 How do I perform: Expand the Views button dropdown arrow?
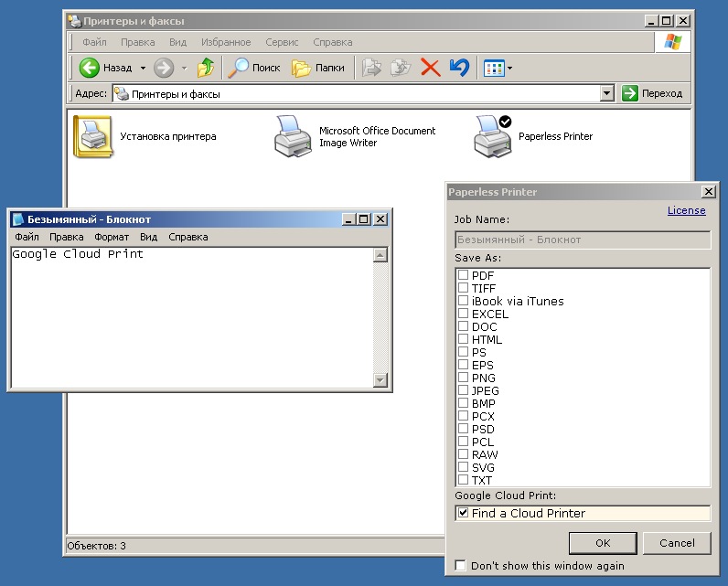[x=509, y=69]
